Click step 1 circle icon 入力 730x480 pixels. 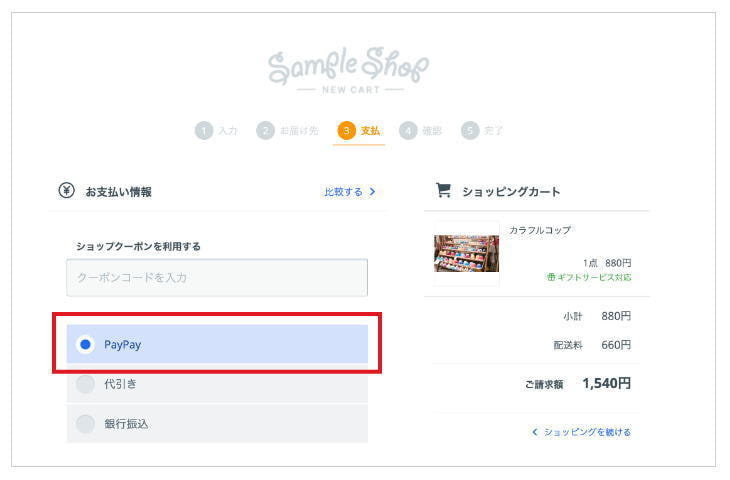(204, 131)
